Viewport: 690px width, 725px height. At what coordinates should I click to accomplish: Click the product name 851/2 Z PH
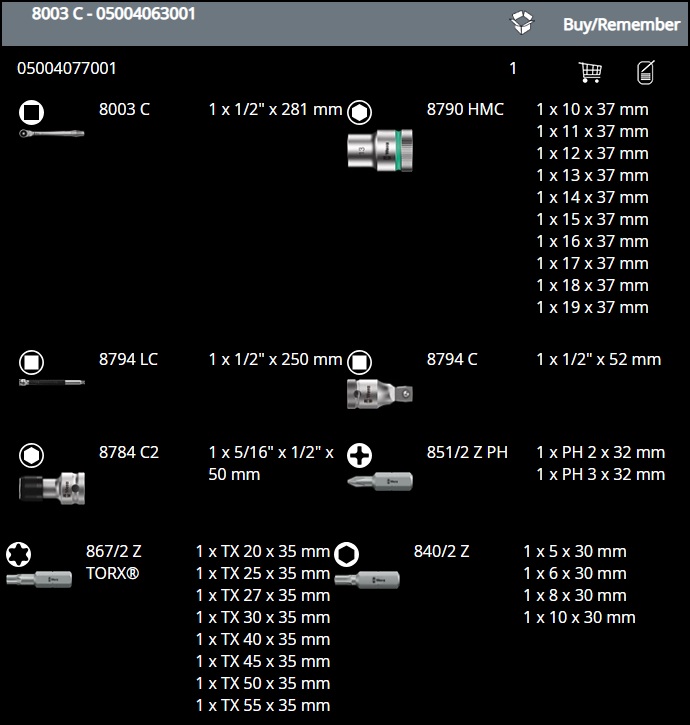coord(467,452)
